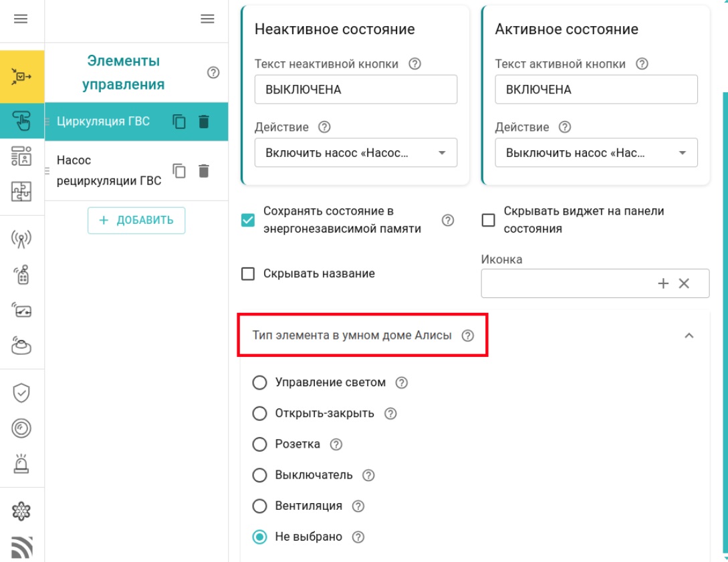Open the alarm siren sidebar section
This screenshot has width=728, height=562.
(22, 463)
